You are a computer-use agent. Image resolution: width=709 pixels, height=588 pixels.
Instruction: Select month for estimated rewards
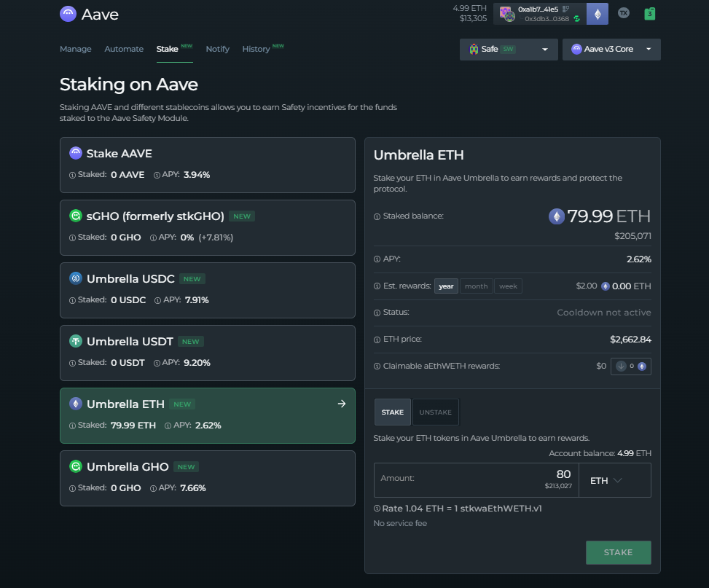[476, 286]
